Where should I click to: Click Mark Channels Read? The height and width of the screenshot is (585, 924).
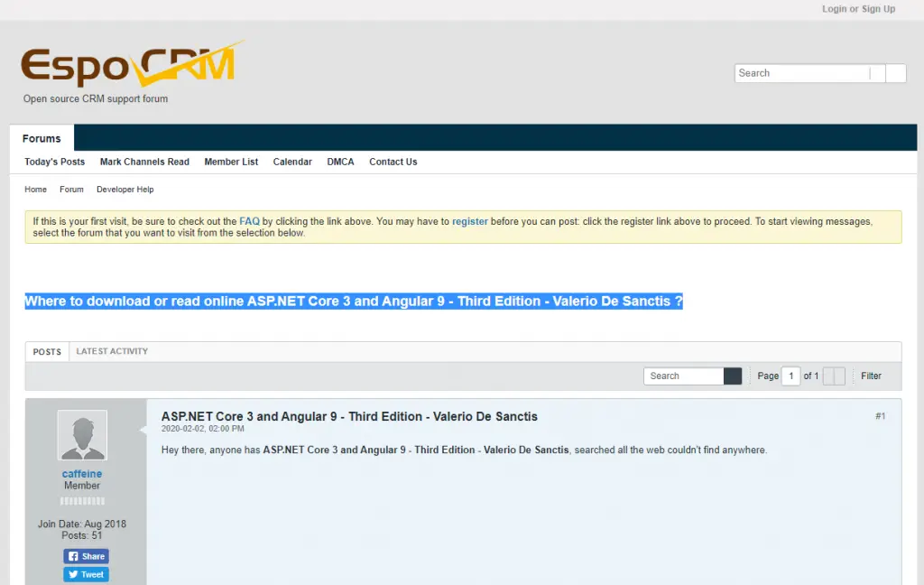[x=144, y=162]
